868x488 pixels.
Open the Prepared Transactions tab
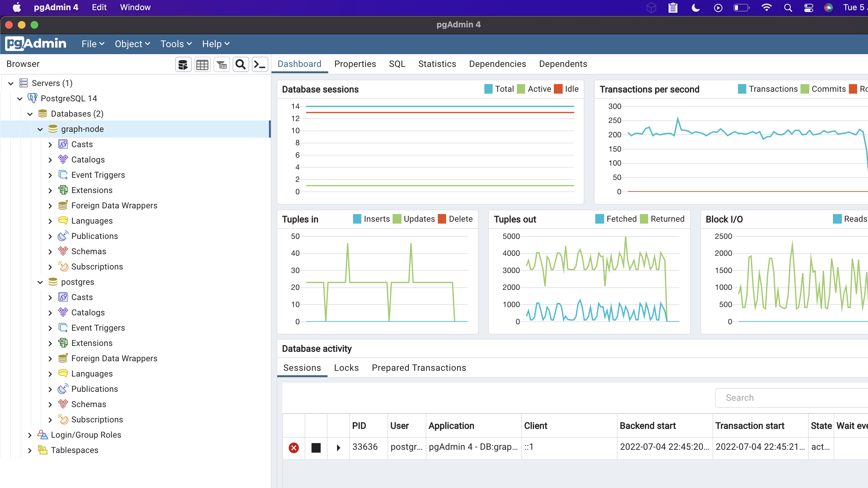[x=419, y=368]
